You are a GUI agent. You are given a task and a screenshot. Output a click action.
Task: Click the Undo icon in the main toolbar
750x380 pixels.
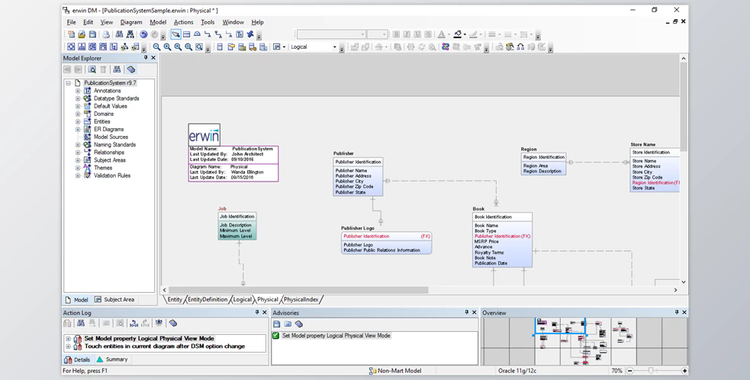(x=143, y=34)
